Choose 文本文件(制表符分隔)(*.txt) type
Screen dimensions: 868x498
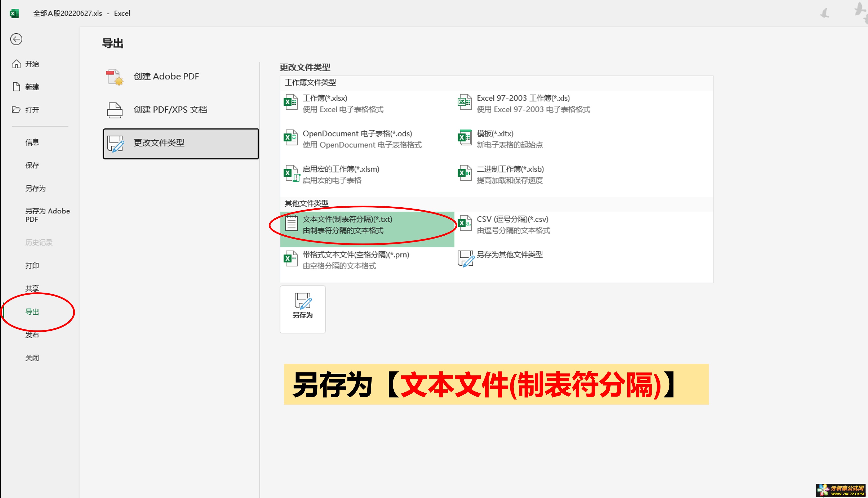[367, 229]
